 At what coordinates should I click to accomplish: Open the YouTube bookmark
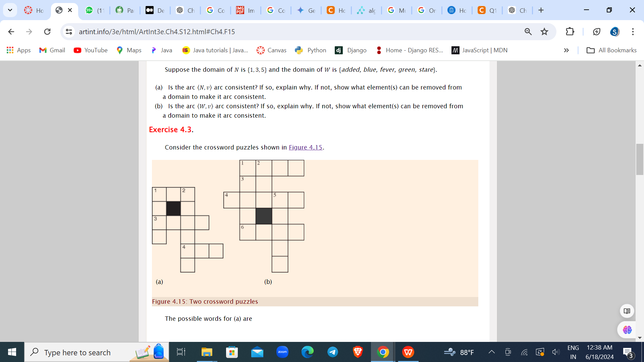(x=90, y=50)
